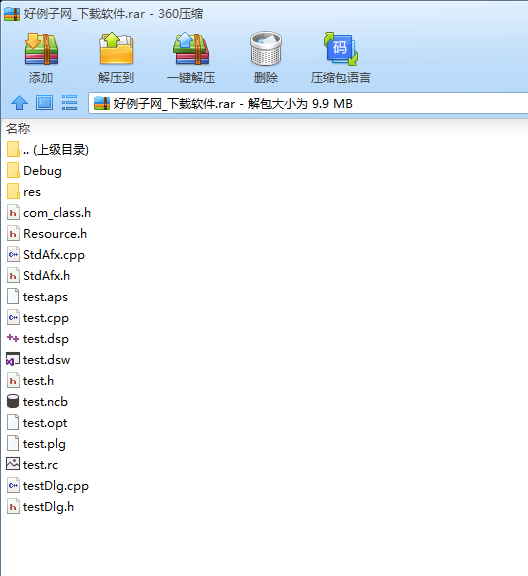Sort by the 名称 column header
528x576 pixels.
(18, 129)
